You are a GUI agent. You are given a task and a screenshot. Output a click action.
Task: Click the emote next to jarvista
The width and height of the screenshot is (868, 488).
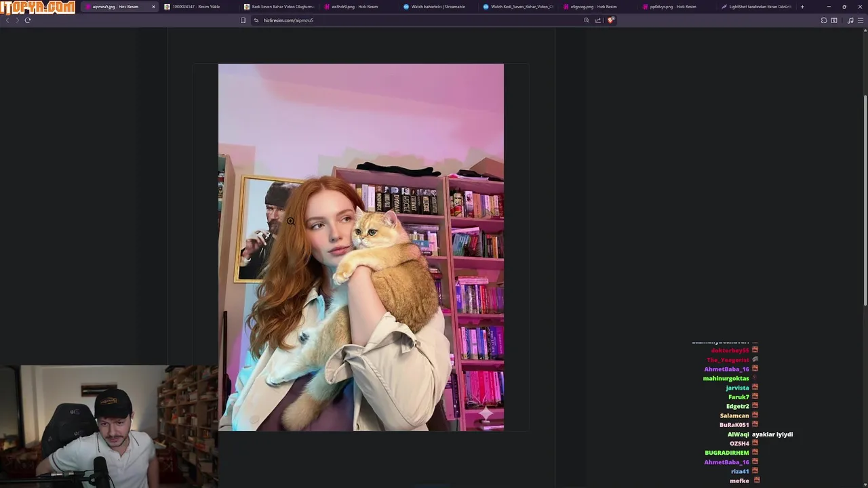click(x=755, y=388)
